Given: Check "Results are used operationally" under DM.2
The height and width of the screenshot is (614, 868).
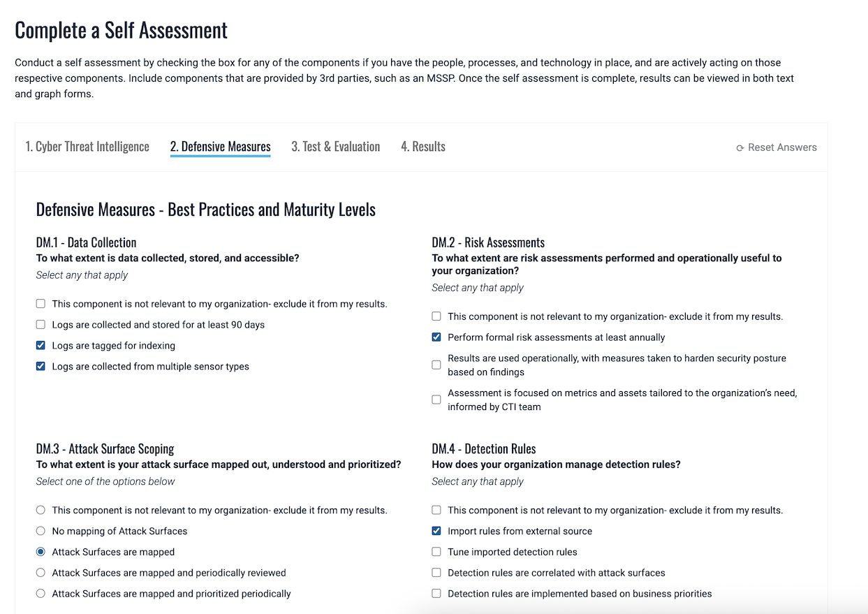Looking at the screenshot, I should 436,365.
